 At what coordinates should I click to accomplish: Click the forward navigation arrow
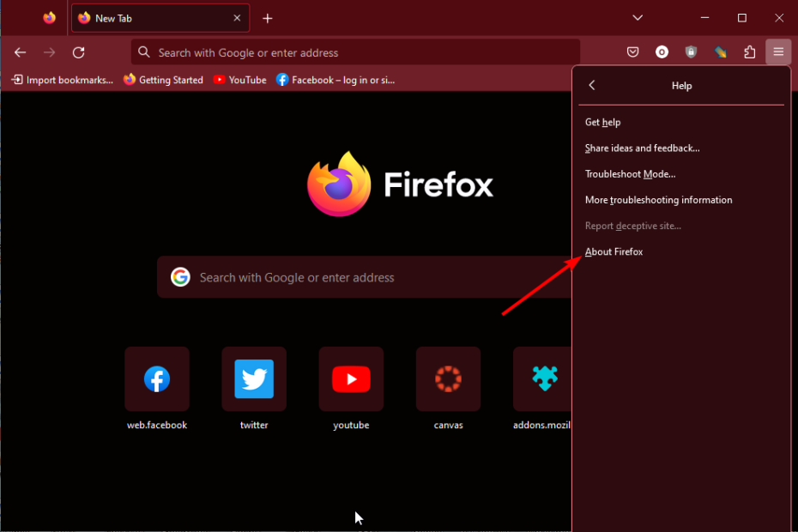(x=50, y=52)
